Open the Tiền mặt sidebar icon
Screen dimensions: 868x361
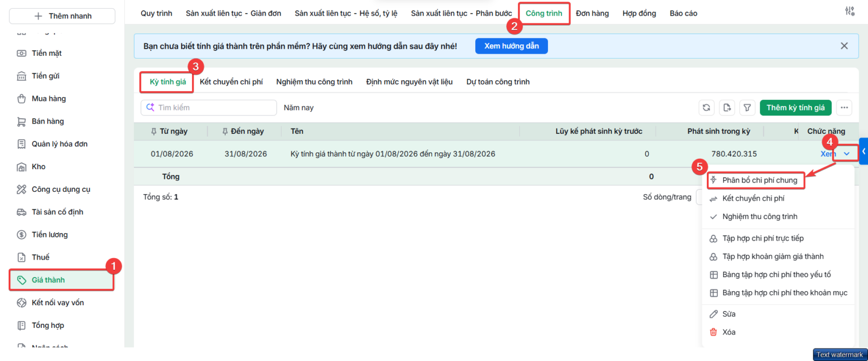22,53
